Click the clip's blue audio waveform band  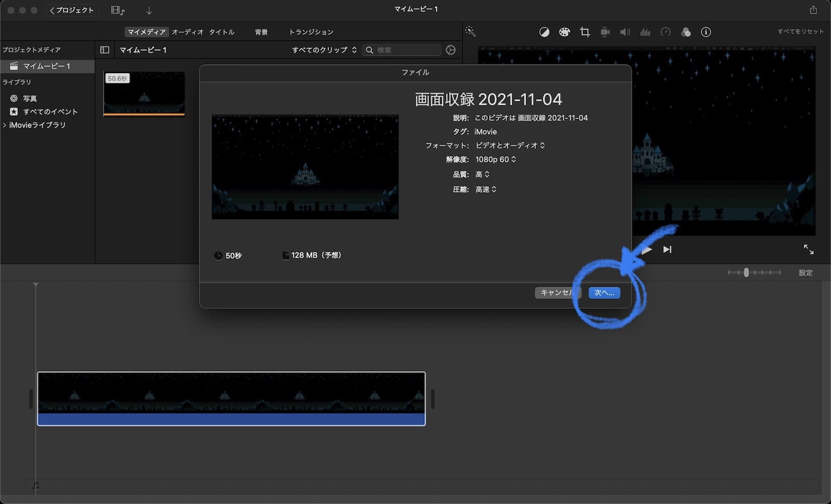pyautogui.click(x=231, y=419)
